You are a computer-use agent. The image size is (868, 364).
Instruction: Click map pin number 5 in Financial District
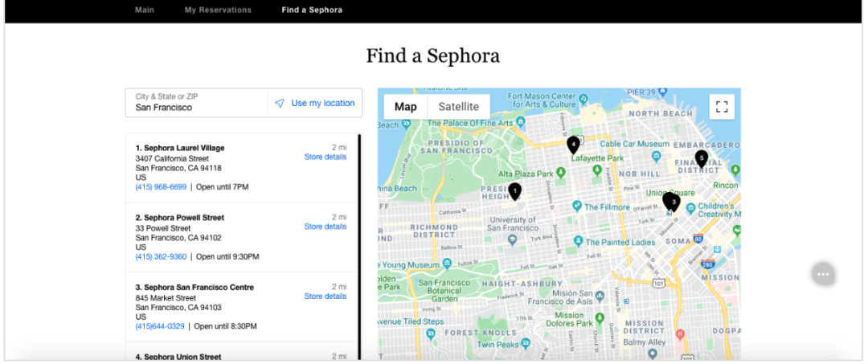tap(702, 159)
